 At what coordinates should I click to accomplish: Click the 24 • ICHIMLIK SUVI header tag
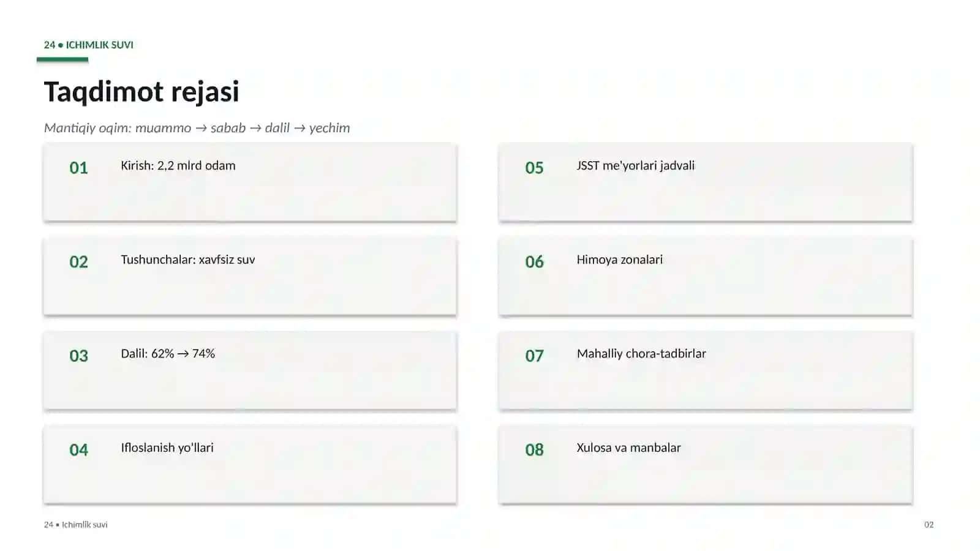point(88,45)
